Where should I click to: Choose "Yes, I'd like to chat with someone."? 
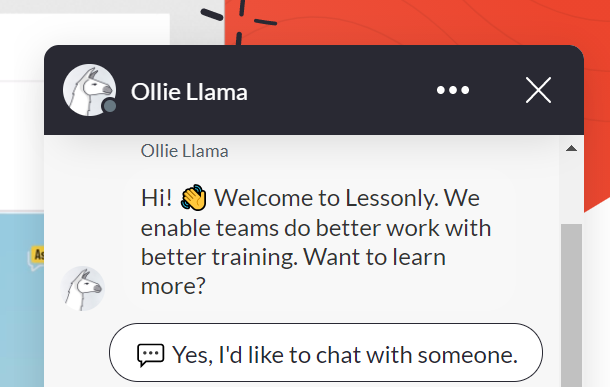[326, 353]
